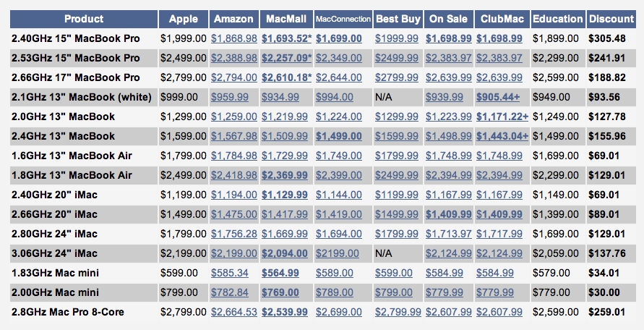Open MacConnection $1,699.00 price link
Image resolution: width=644 pixels, height=330 pixels.
(339, 38)
